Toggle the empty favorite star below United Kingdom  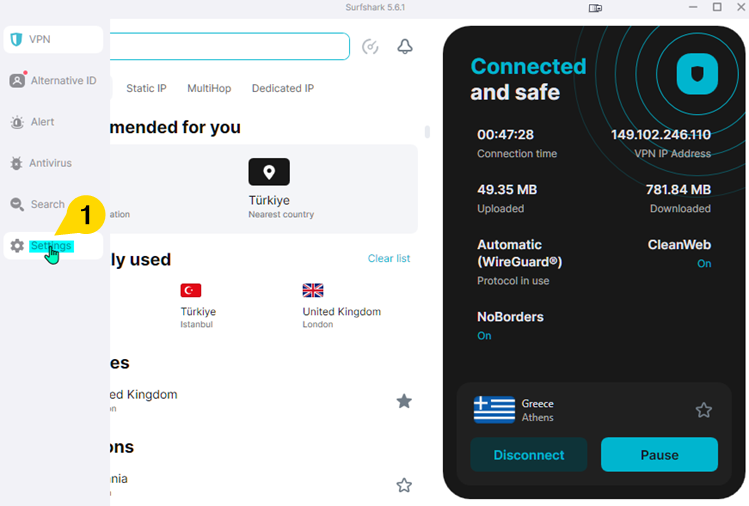click(404, 485)
